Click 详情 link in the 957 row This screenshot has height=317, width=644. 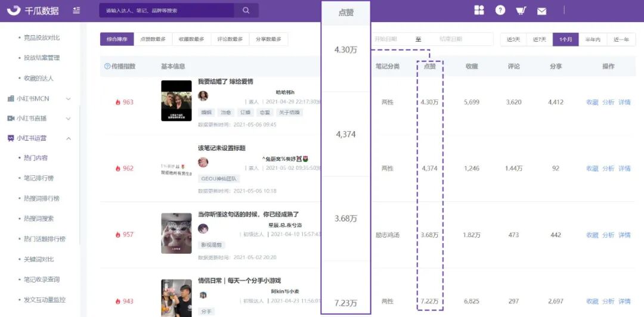tap(624, 235)
